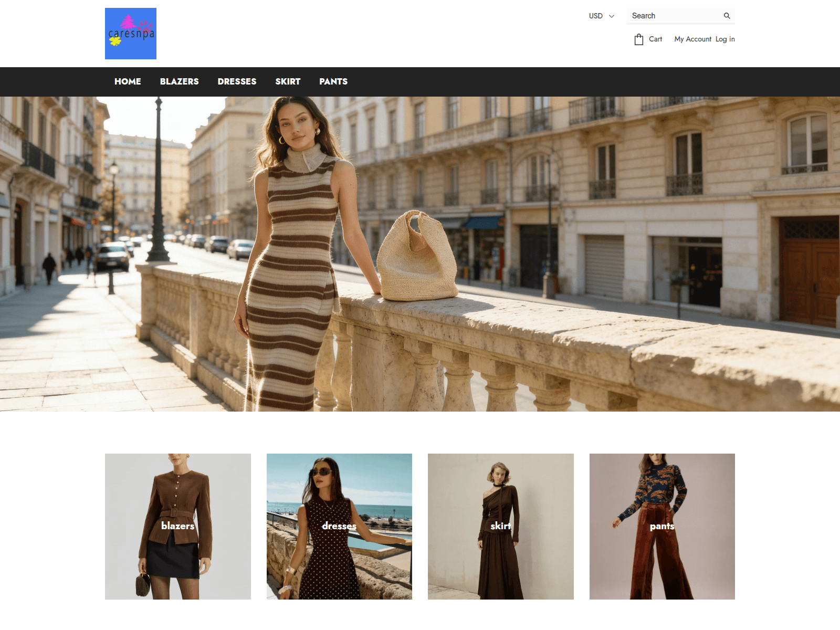Select SKIRT in the navigation bar

[288, 81]
